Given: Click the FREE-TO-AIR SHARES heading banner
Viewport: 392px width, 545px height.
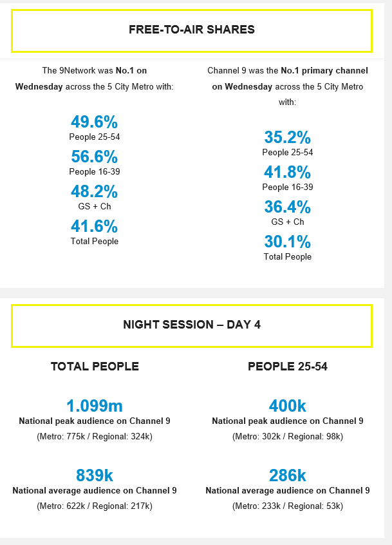Looking at the screenshot, I should point(192,31).
